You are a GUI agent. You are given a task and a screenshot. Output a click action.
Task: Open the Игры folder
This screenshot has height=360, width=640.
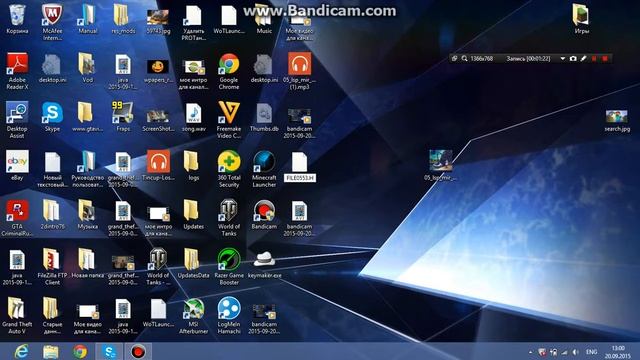[x=582, y=19]
